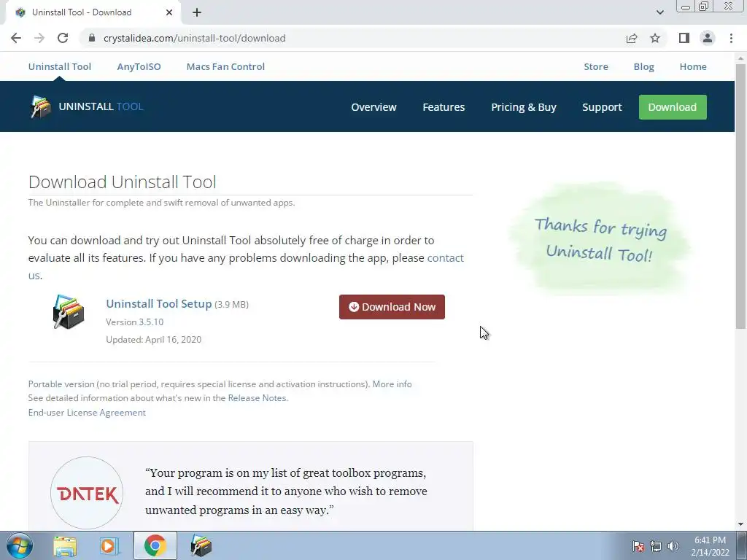This screenshot has width=747, height=560.
Task: Reload the page with the refresh icon
Action: pyautogui.click(x=63, y=38)
